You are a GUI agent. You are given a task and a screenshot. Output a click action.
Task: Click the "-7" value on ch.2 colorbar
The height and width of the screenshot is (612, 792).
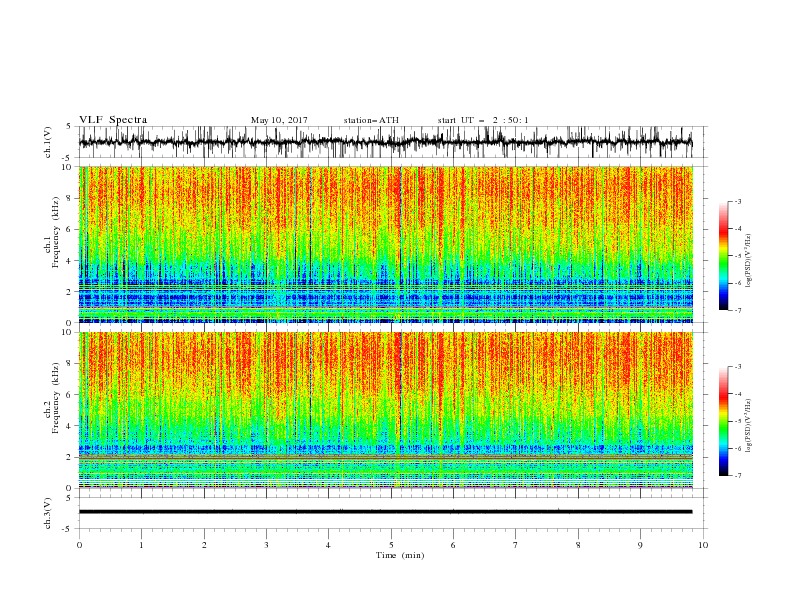[x=737, y=476]
